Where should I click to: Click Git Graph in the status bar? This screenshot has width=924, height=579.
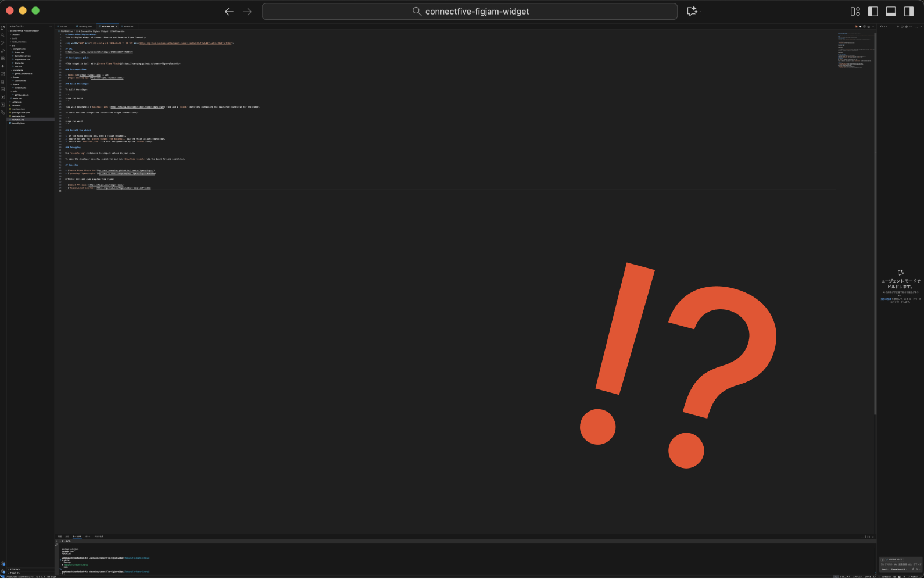tap(52, 577)
